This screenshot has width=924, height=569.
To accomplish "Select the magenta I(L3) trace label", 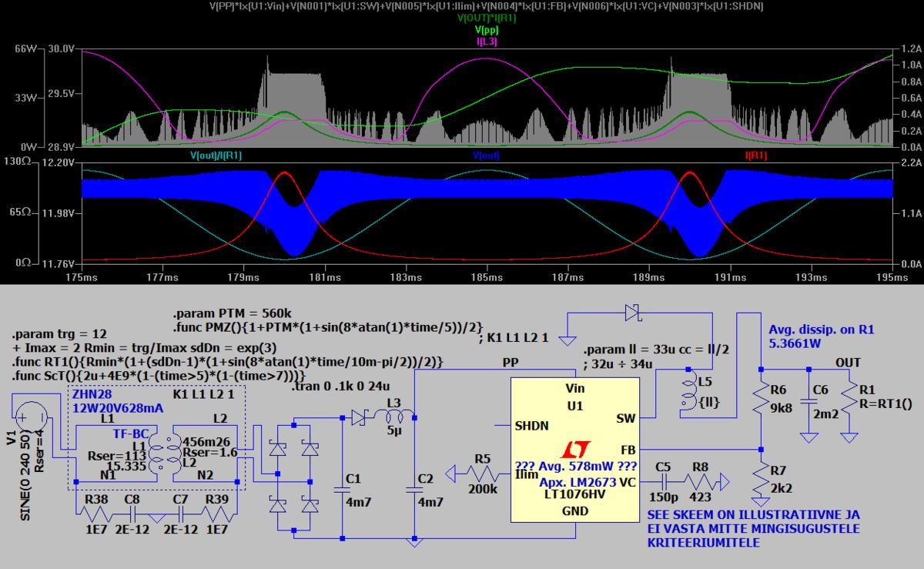I will tap(487, 41).
